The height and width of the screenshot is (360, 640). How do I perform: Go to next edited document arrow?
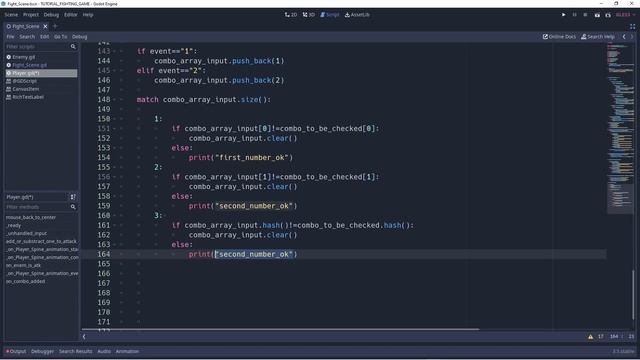tap(632, 37)
